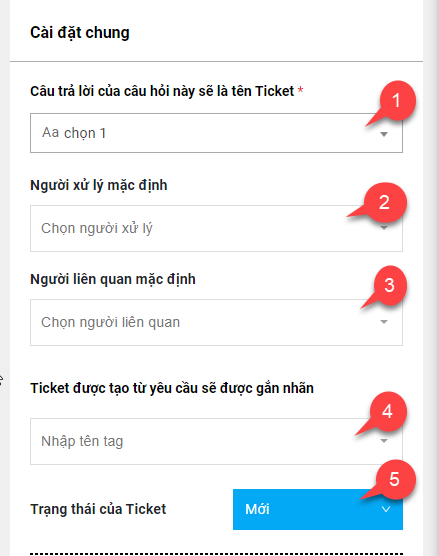Open the "Aa chọn 1" ticket name dropdown
The width and height of the screenshot is (439, 556).
[216, 133]
